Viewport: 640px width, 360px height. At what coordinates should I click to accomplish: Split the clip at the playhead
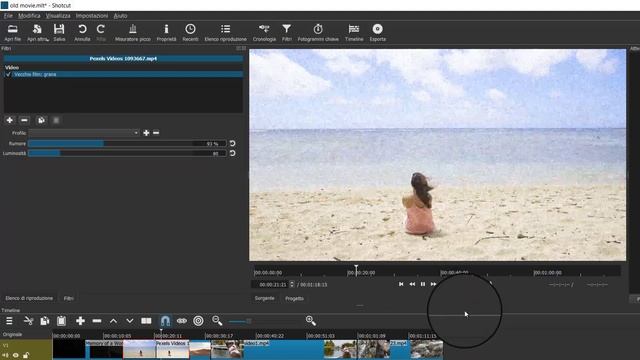coord(146,321)
